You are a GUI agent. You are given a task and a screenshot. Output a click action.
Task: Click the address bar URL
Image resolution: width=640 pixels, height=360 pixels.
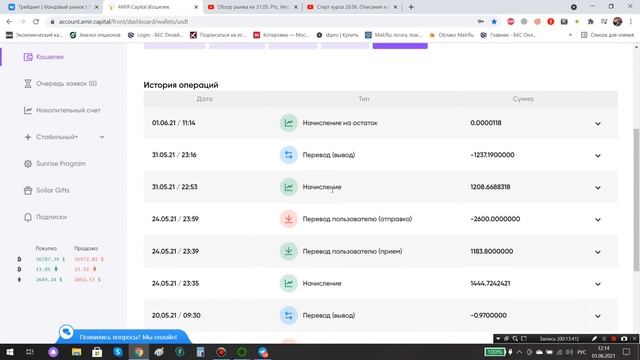(x=123, y=22)
